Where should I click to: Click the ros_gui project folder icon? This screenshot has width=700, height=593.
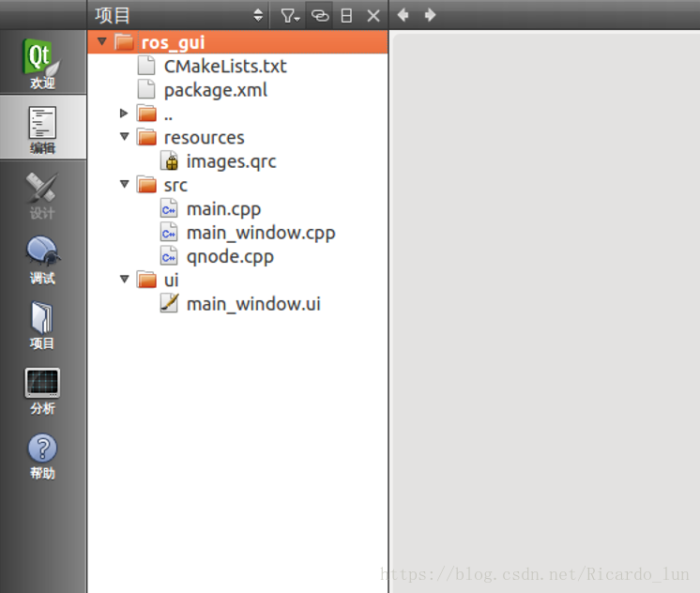coord(124,42)
